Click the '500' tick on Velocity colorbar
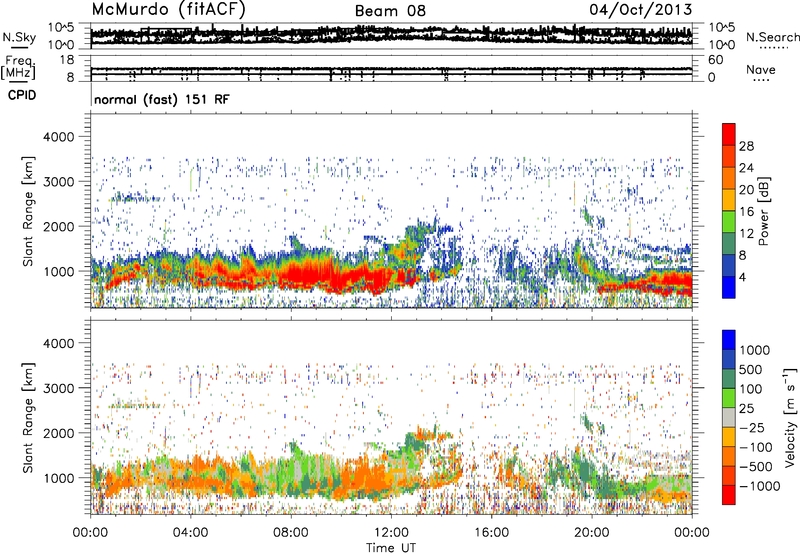The image size is (800, 554). [751, 370]
